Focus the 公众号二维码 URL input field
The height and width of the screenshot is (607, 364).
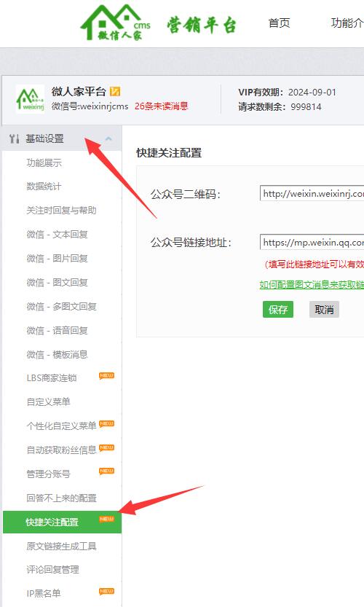tap(312, 194)
